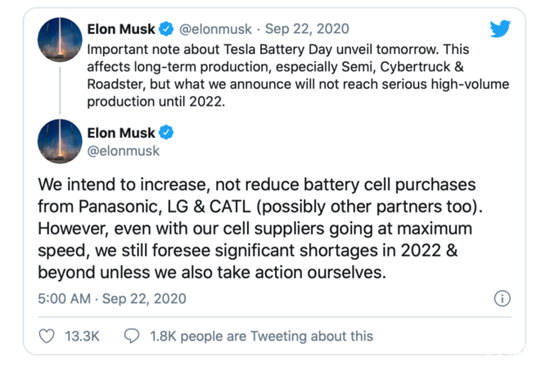Click the main tweet text about Panasonic
The height and width of the screenshot is (367, 550).
(x=260, y=228)
